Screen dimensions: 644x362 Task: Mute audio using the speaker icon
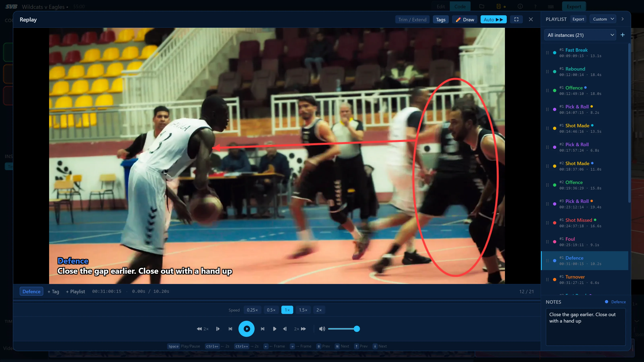[x=322, y=329]
